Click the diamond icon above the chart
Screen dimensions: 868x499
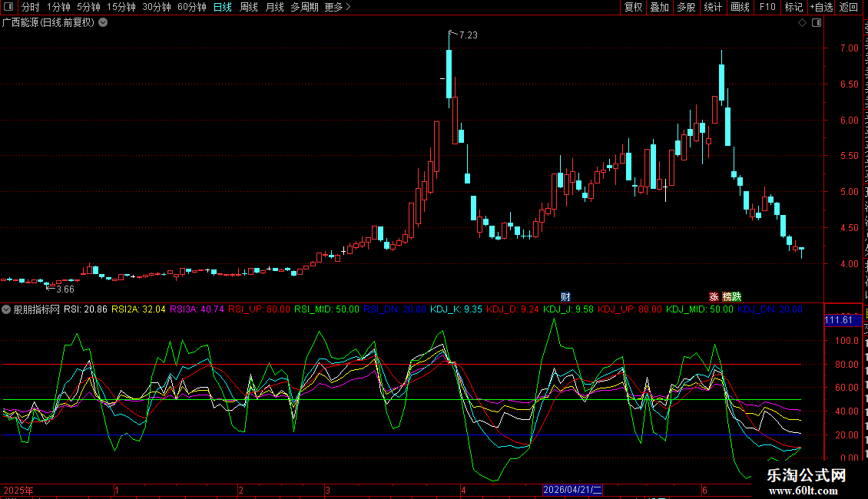[802, 23]
